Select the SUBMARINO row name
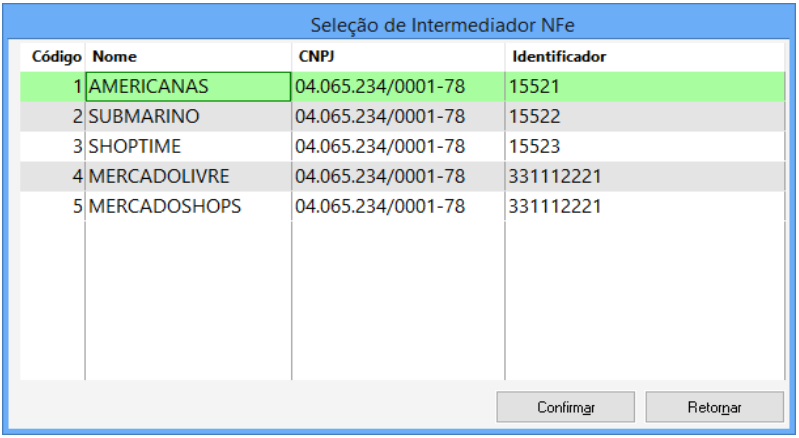The image size is (799, 438). (x=144, y=117)
